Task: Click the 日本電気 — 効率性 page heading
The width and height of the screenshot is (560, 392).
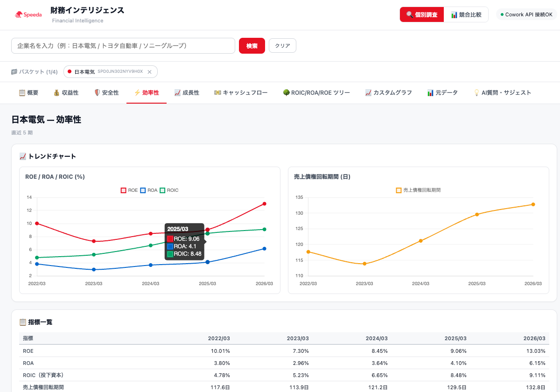Action: coord(46,120)
